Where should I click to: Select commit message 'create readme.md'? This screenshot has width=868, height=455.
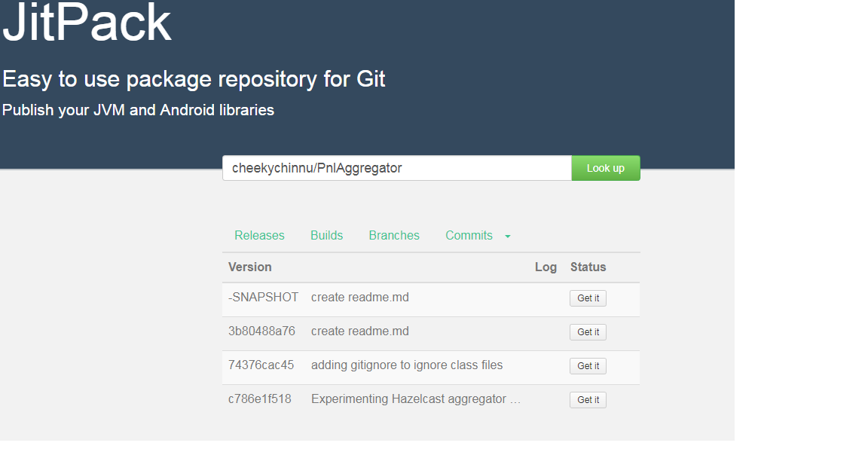(x=359, y=297)
